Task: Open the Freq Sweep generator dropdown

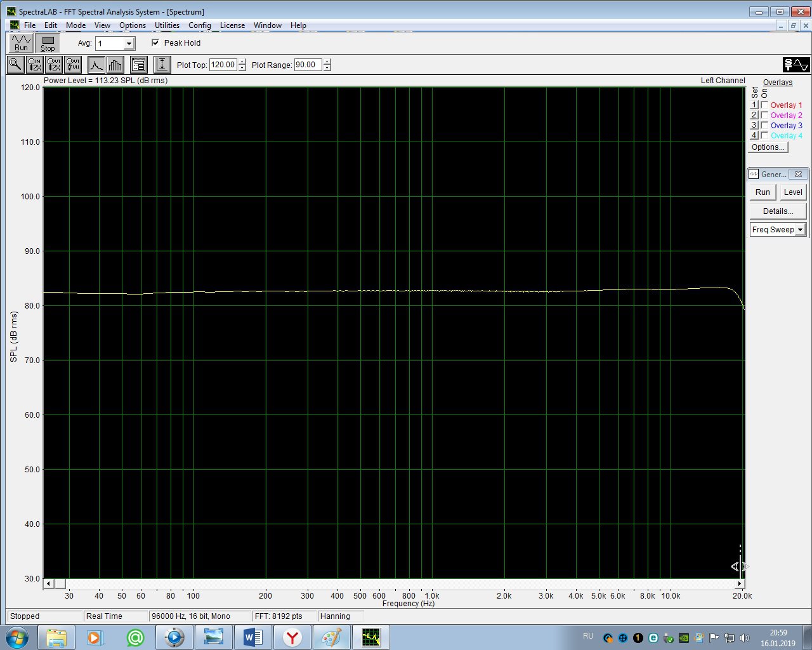Action: coord(800,230)
